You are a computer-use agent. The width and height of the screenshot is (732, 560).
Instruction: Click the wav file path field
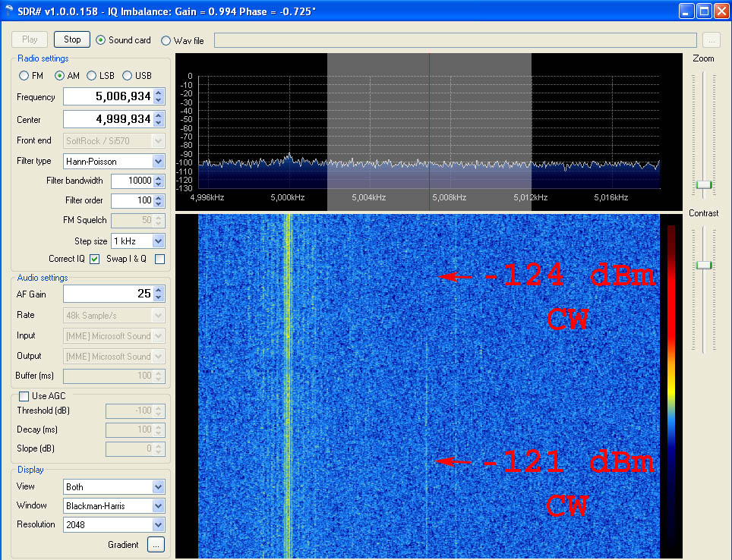(455, 40)
